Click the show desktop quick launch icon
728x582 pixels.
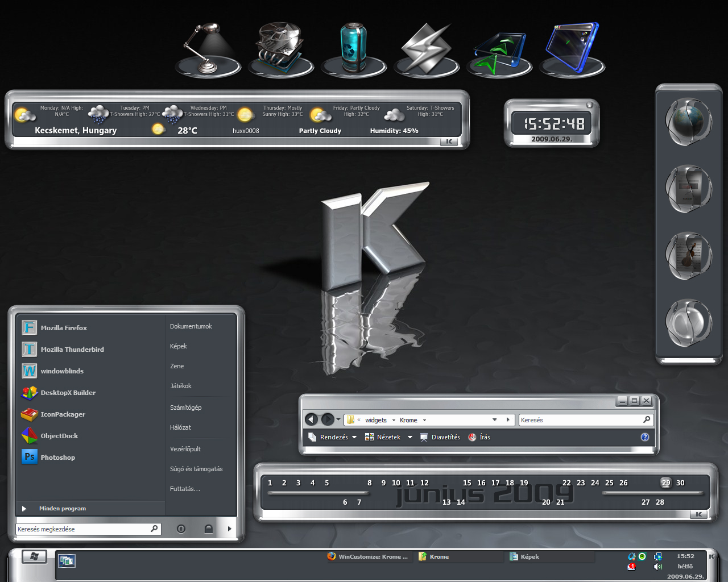pyautogui.click(x=67, y=561)
